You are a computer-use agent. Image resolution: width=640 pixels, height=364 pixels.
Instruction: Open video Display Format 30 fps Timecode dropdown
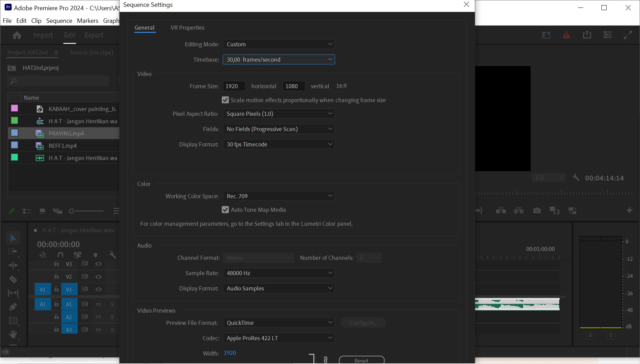[x=279, y=144]
